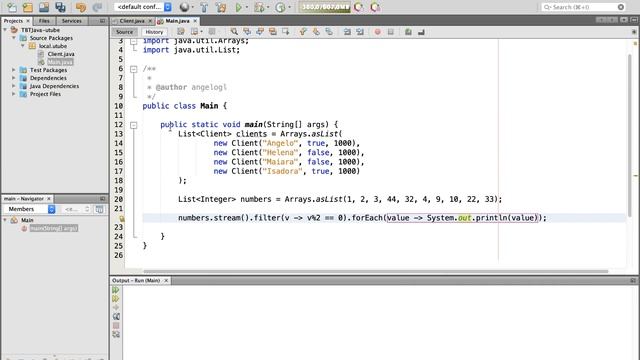Collapse the local.utube package node
The width and height of the screenshot is (640, 360).
23,46
